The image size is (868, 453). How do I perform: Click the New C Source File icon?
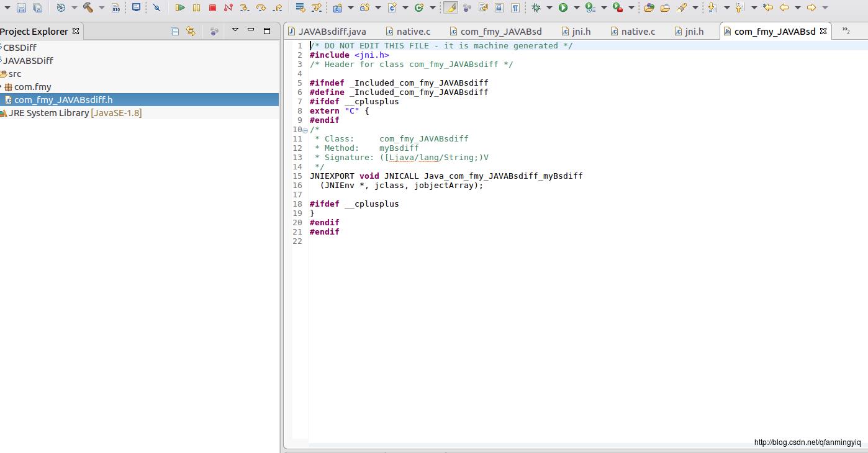click(x=392, y=7)
